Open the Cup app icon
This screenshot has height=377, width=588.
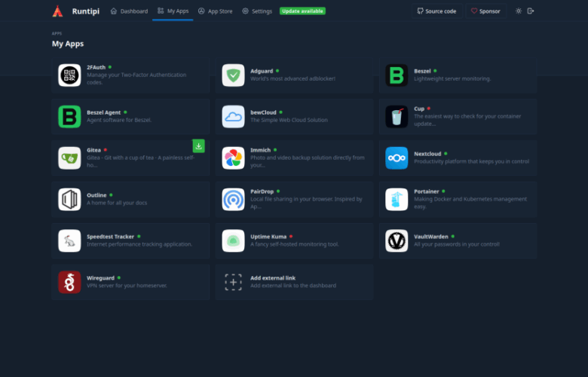397,117
